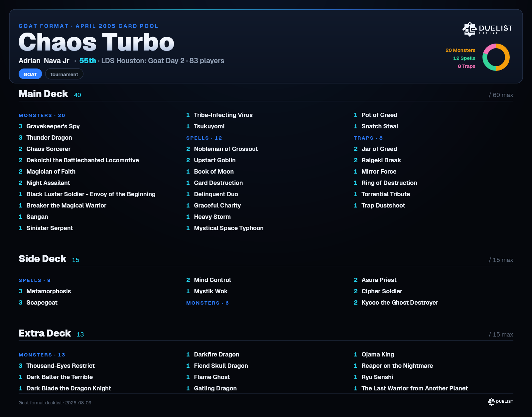Click the small Duelist logo in the footer
Viewport: 532px width, 417px height.
tap(500, 402)
